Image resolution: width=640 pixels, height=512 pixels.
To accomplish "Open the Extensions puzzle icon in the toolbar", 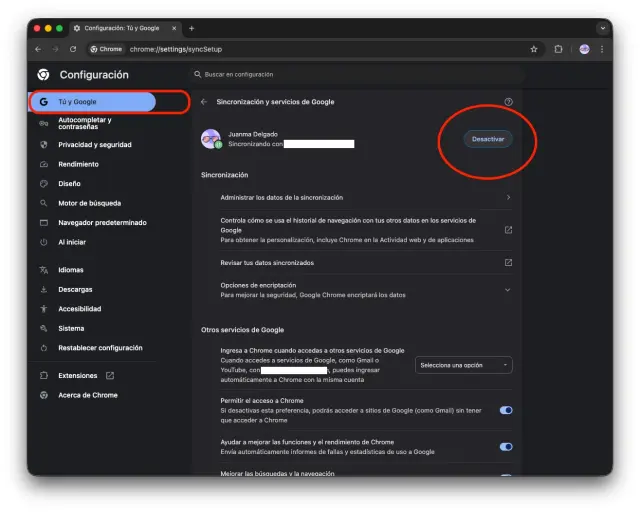I will point(559,49).
